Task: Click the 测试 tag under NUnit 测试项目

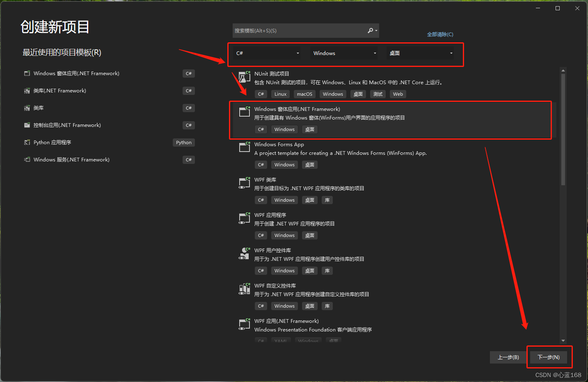Action: 378,94
